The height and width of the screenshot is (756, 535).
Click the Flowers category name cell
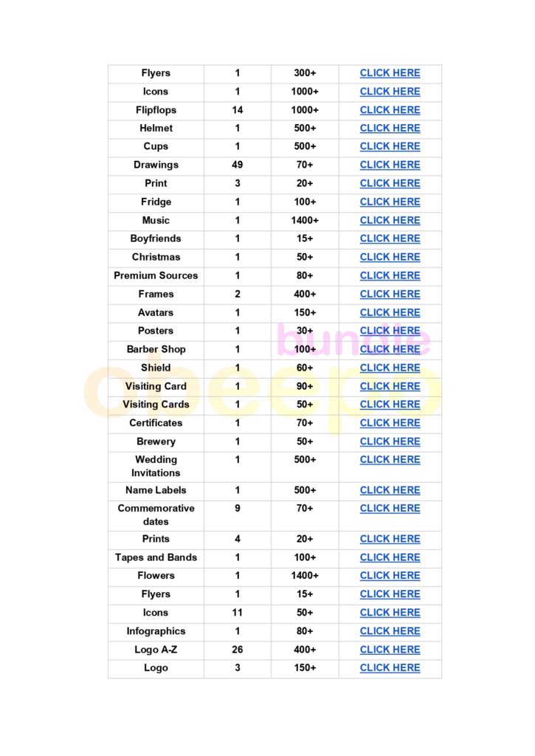pos(156,576)
